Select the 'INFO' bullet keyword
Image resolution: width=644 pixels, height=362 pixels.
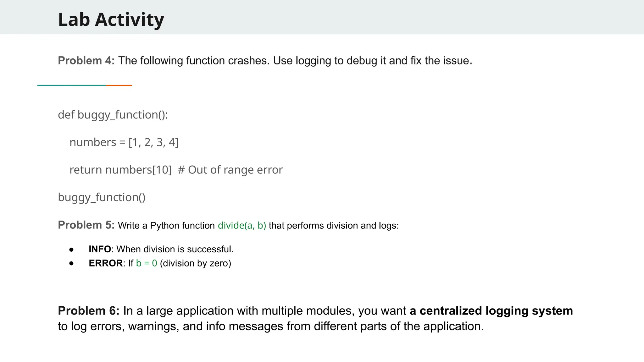click(100, 249)
